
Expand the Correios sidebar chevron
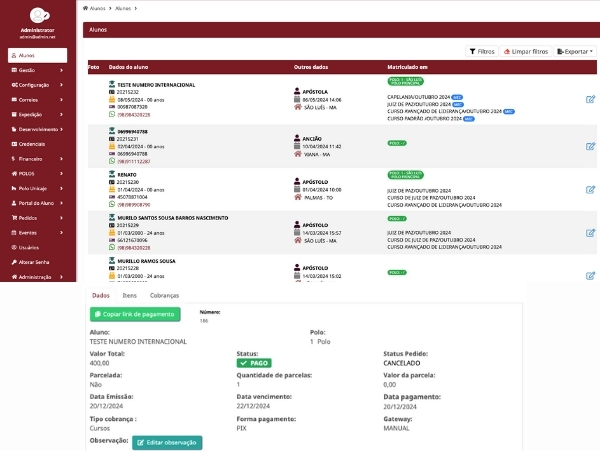click(62, 100)
